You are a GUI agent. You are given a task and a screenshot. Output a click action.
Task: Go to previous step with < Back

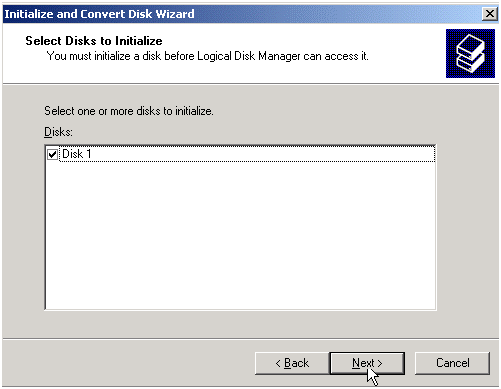[x=292, y=363]
